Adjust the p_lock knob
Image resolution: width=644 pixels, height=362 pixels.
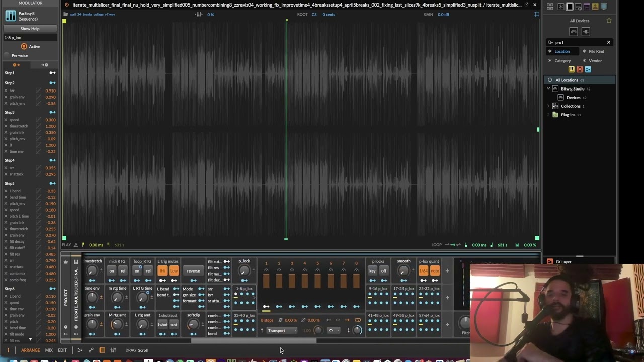click(x=244, y=270)
